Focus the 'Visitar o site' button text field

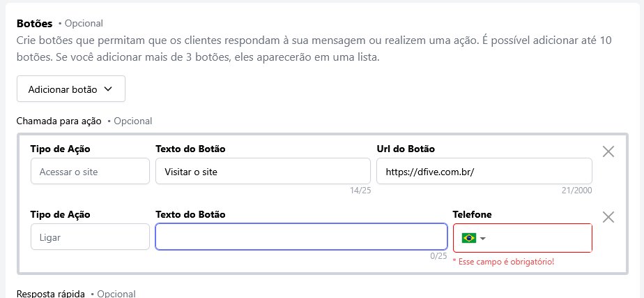(263, 171)
